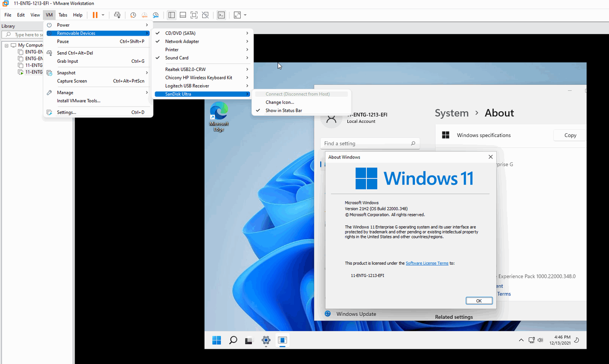609x364 pixels.
Task: Open the dropdown arrow beside the Pause icon
Action: 103,15
